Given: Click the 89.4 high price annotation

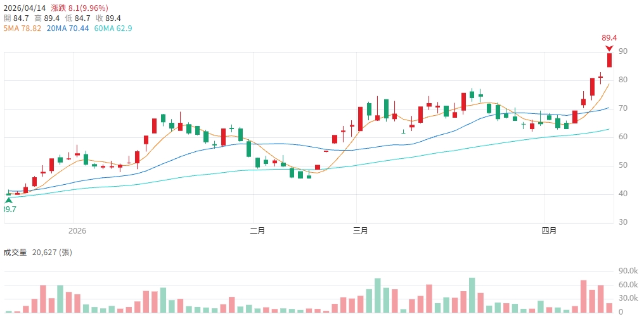Looking at the screenshot, I should click(609, 38).
